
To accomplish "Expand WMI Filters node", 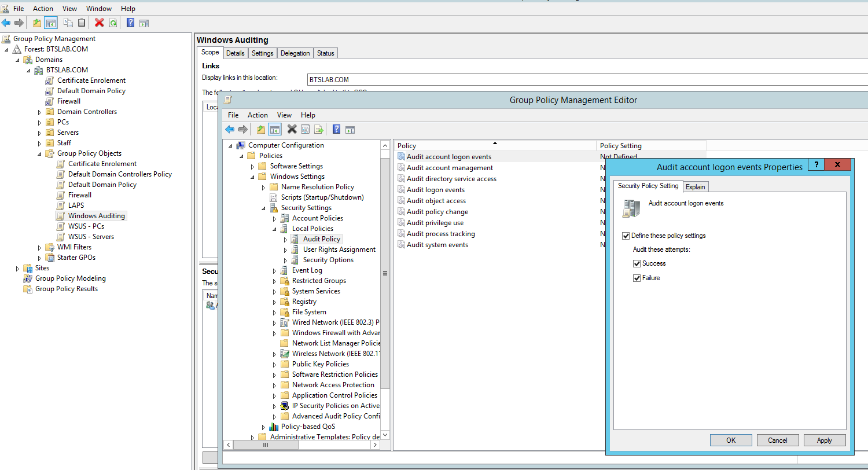I will (x=39, y=247).
